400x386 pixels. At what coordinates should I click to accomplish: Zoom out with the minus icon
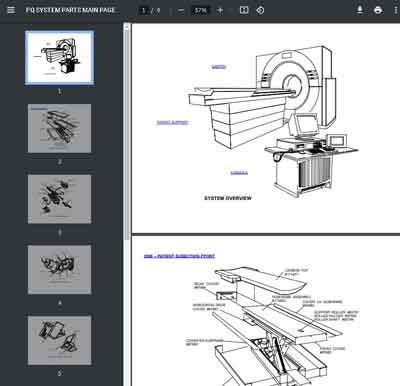[181, 10]
